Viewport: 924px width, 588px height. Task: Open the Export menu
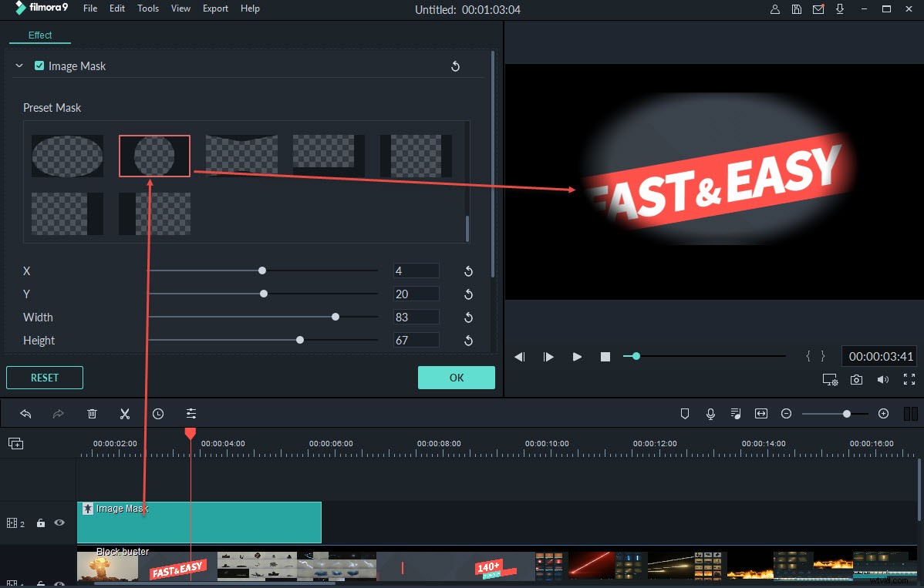click(x=214, y=8)
